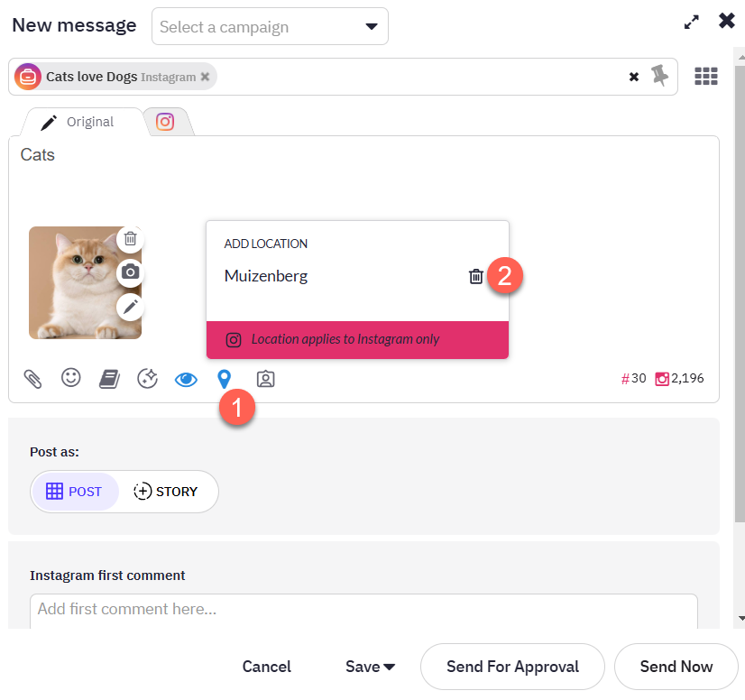The width and height of the screenshot is (745, 700).
Task: Delete the Muizenberg location
Action: click(475, 276)
